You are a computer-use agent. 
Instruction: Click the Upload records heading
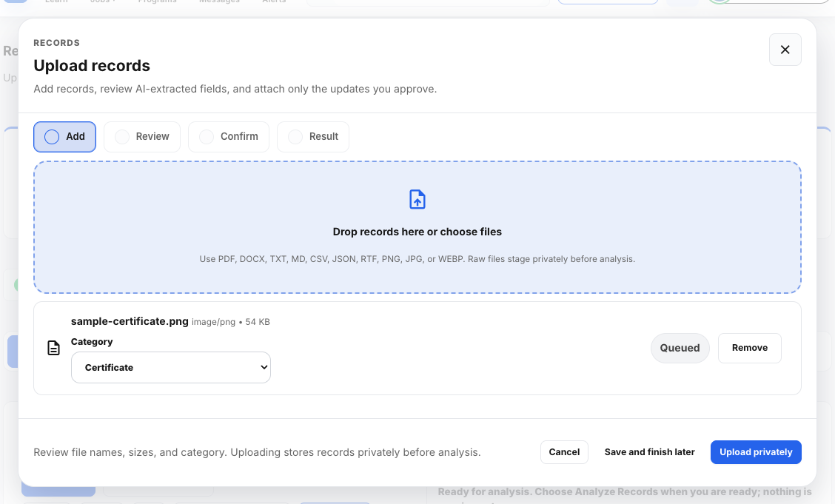pyautogui.click(x=92, y=65)
